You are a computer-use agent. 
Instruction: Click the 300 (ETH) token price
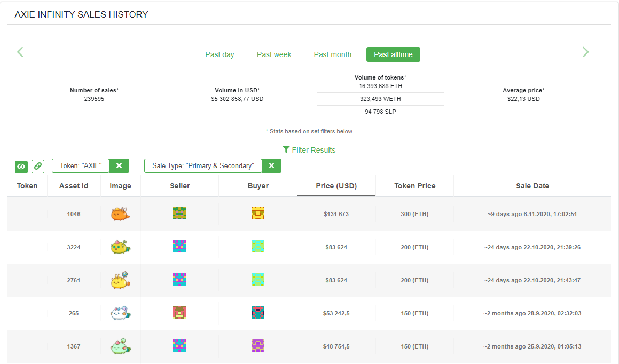(x=414, y=214)
